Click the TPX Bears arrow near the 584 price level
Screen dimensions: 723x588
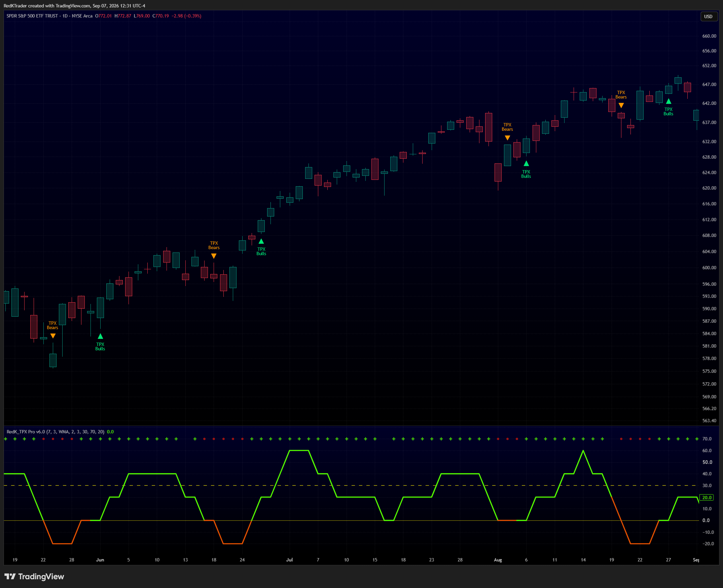(x=53, y=336)
